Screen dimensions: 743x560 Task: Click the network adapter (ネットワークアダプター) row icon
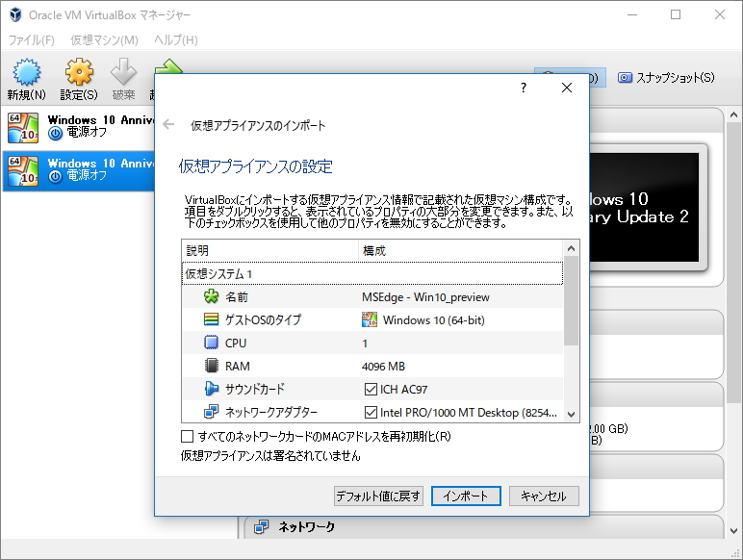point(212,411)
